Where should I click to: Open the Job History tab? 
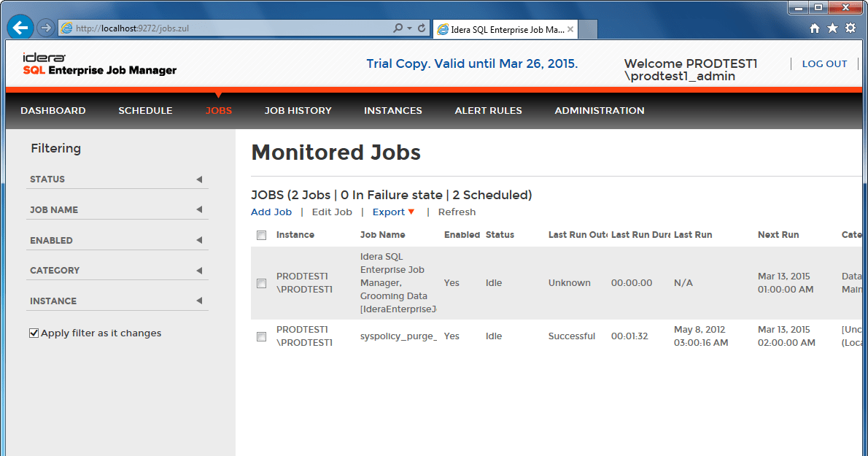click(298, 111)
